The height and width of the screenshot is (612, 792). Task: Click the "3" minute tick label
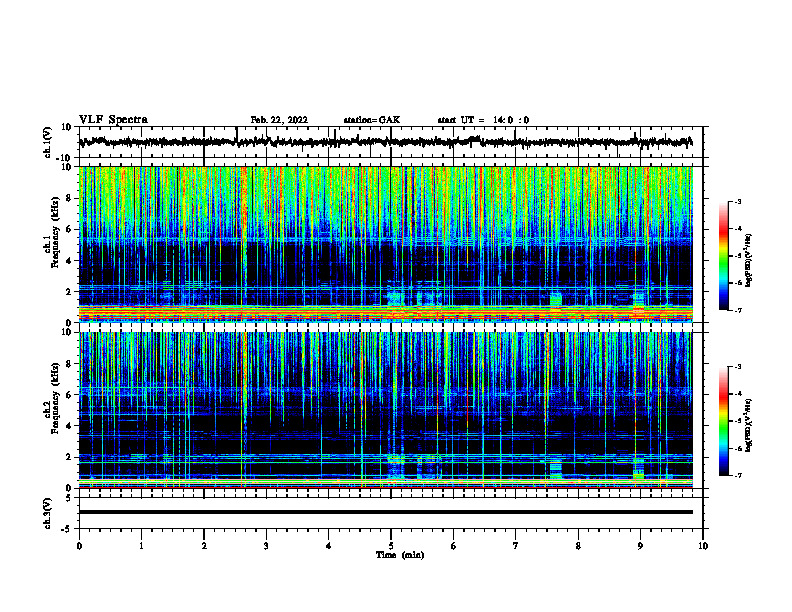point(266,546)
